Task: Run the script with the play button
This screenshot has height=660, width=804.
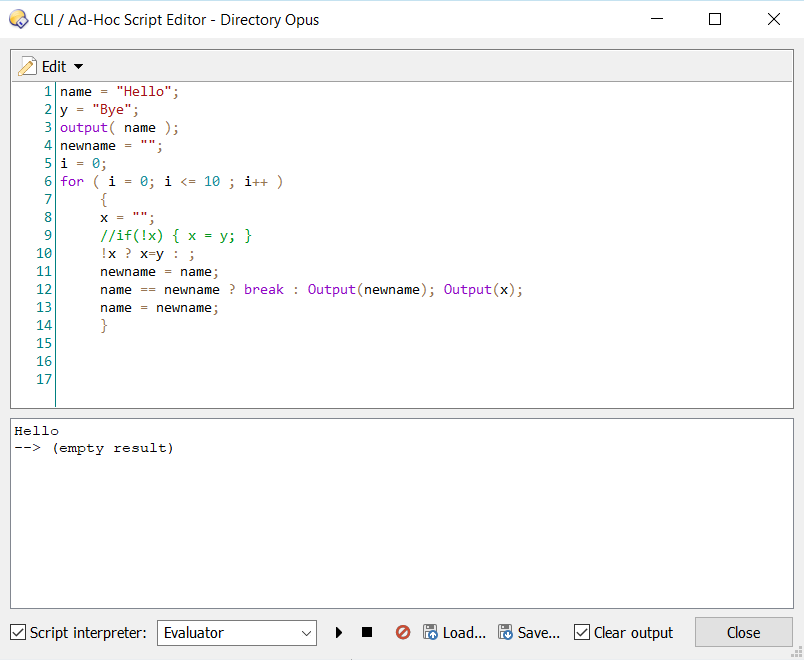Action: [339, 632]
